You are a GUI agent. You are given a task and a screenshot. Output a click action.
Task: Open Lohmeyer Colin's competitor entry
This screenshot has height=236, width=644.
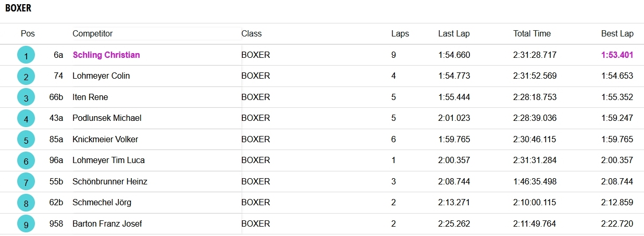[101, 76]
